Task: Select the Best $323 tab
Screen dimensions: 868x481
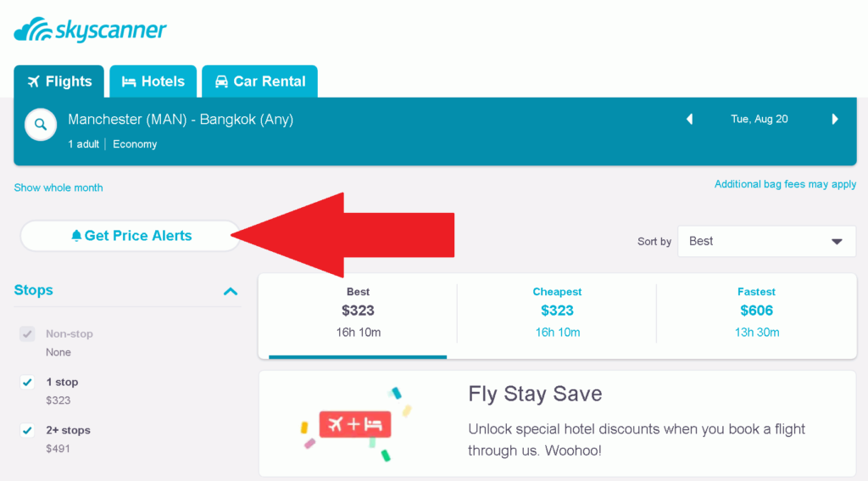Action: [358, 311]
